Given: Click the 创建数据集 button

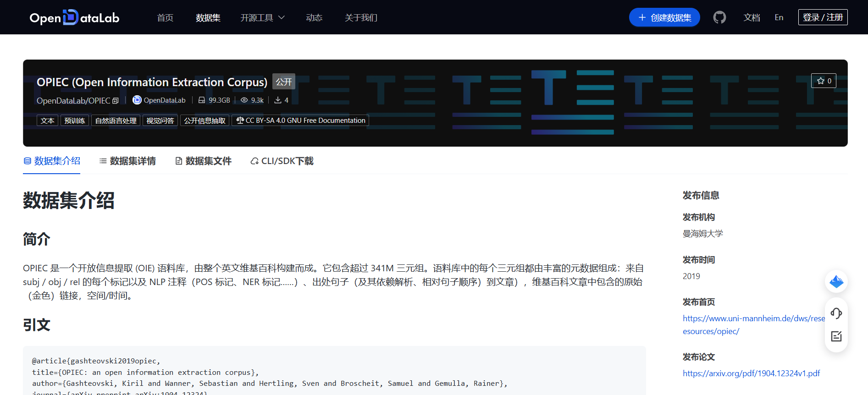Looking at the screenshot, I should point(664,17).
